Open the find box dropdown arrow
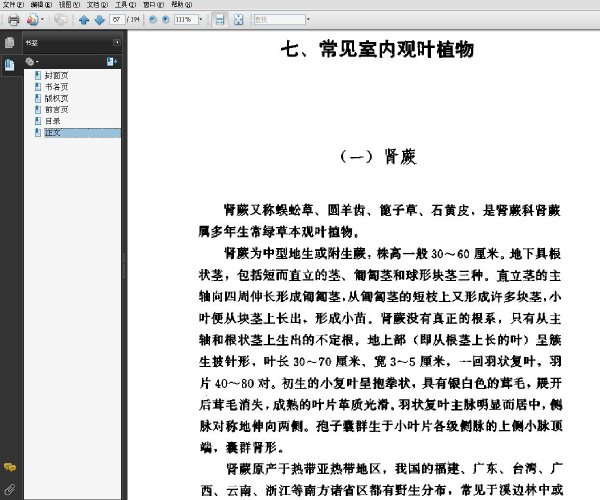Screen dimensions: 600x500 pos(308,20)
